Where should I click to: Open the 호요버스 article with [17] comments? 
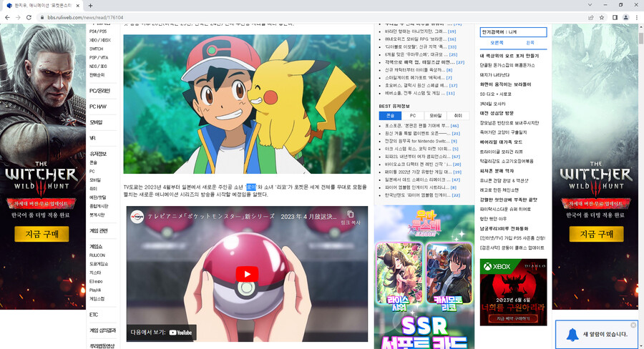pyautogui.click(x=421, y=85)
